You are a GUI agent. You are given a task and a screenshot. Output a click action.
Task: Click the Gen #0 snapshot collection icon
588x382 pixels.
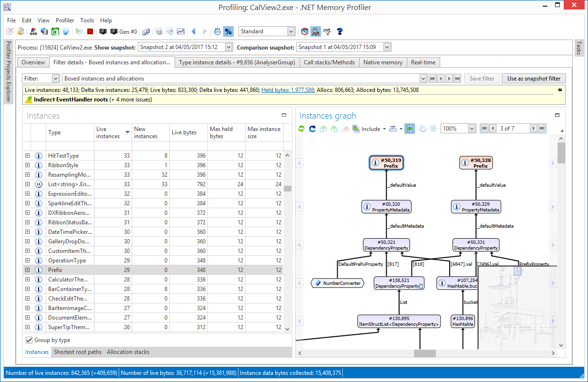click(x=114, y=31)
